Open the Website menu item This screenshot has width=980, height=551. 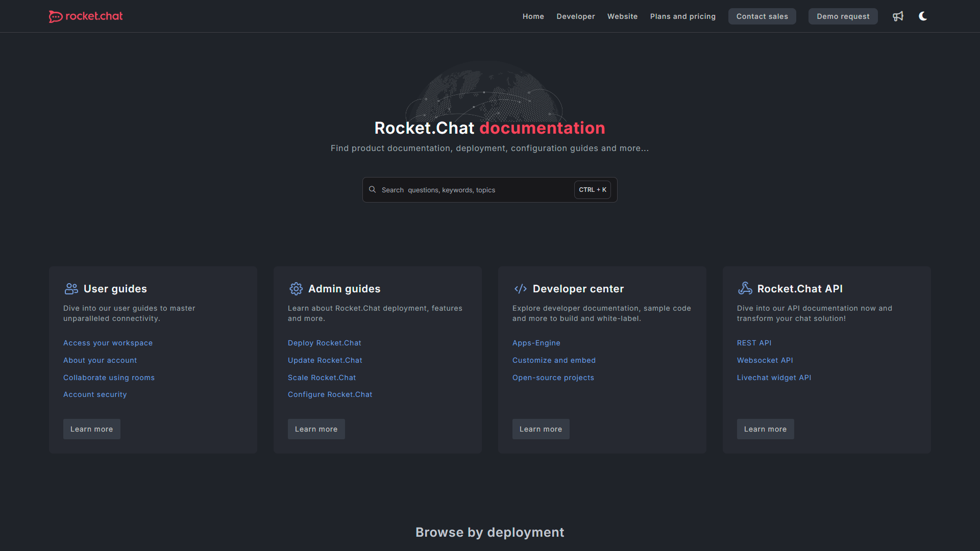point(622,16)
